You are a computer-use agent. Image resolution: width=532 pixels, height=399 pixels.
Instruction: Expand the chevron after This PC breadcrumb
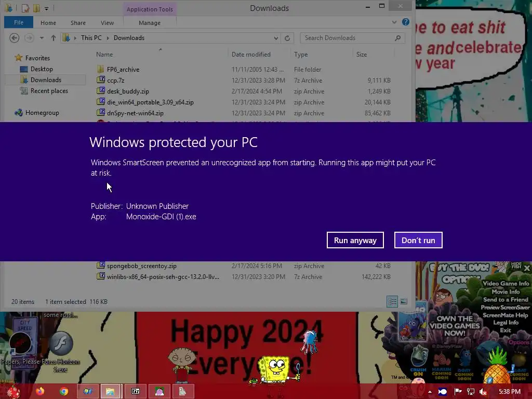click(108, 38)
